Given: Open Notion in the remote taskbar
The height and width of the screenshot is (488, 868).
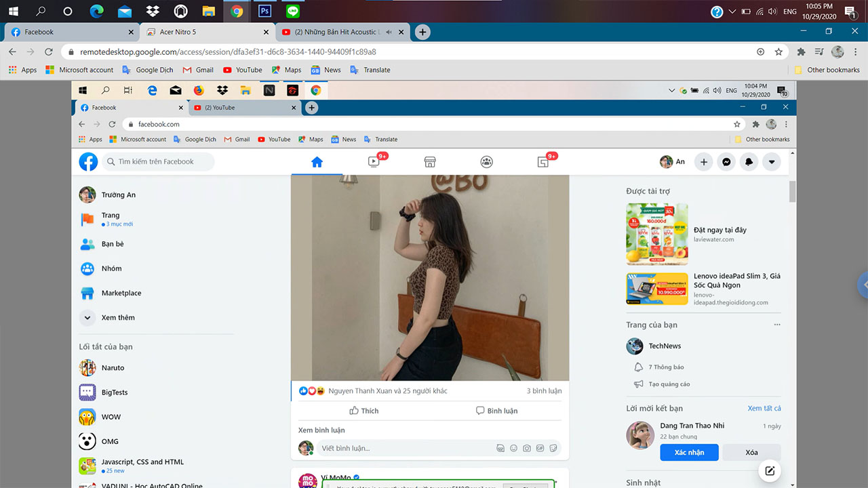Looking at the screenshot, I should pyautogui.click(x=269, y=90).
